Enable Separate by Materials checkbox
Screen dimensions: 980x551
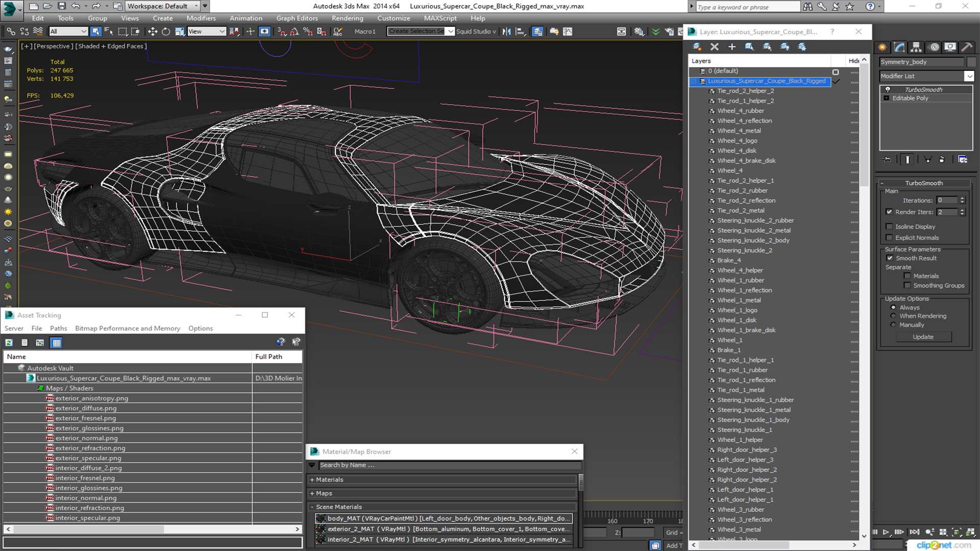908,276
